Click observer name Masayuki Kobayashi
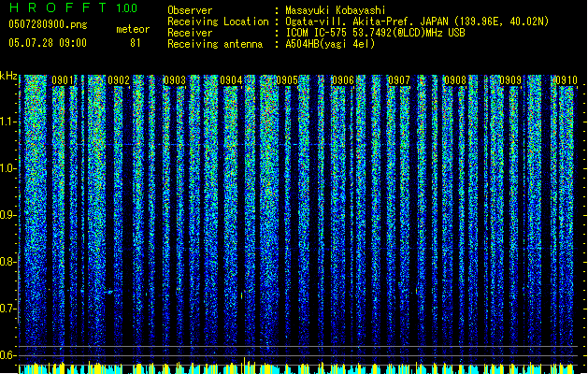 [336, 10]
